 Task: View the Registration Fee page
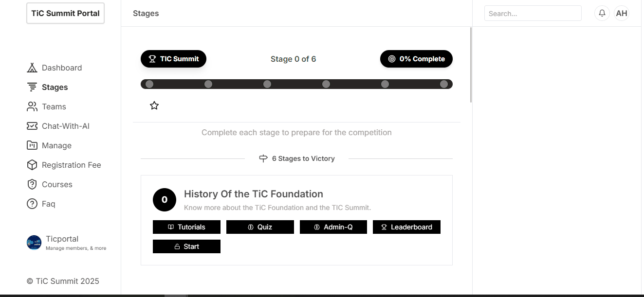[71, 165]
